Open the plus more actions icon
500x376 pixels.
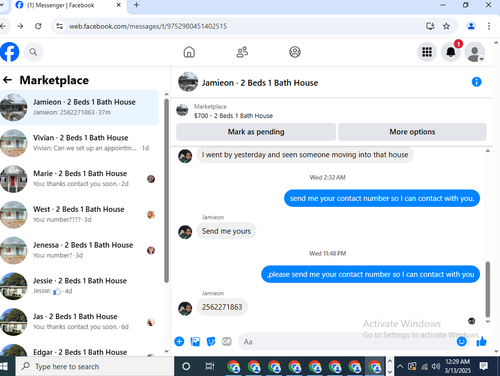pyautogui.click(x=179, y=342)
